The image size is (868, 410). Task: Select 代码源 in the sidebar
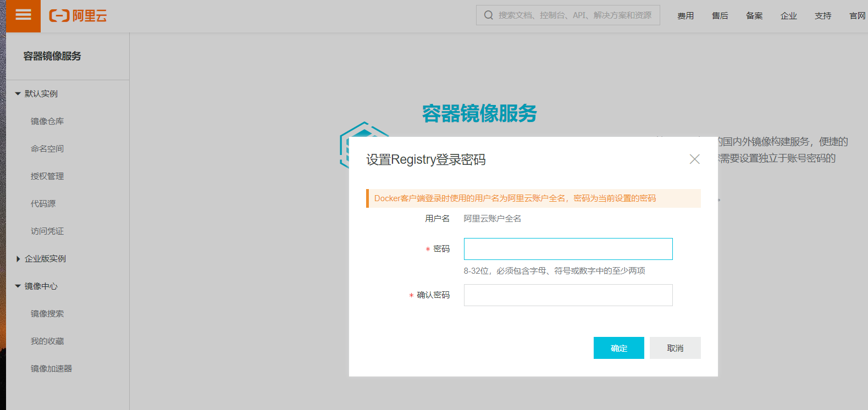pyautogui.click(x=43, y=204)
